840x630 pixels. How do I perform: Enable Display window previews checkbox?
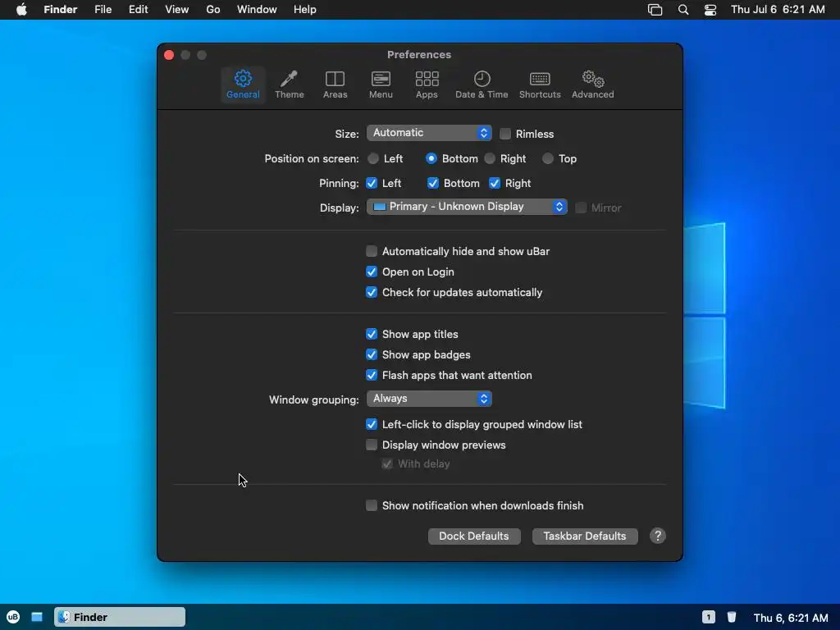(x=372, y=445)
